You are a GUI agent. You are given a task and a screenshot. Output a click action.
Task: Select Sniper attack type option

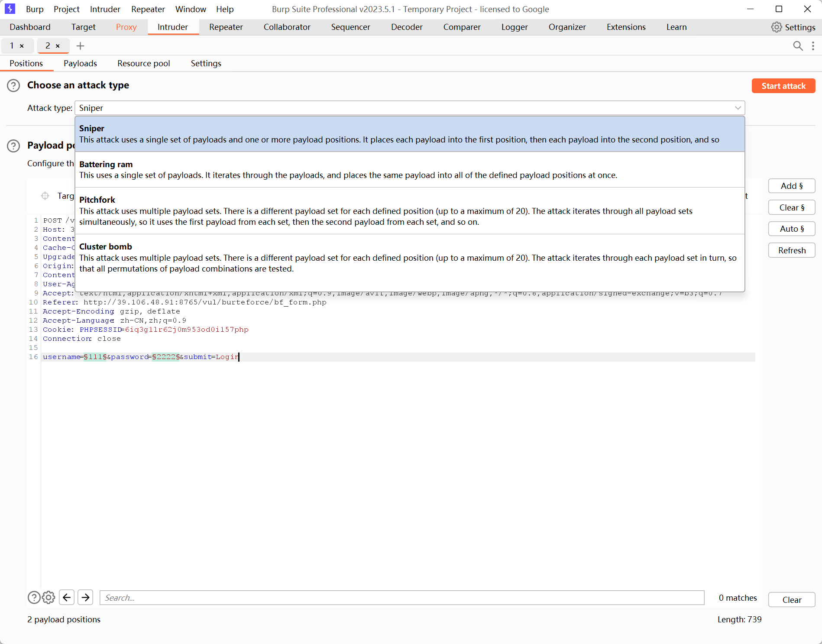coord(410,134)
